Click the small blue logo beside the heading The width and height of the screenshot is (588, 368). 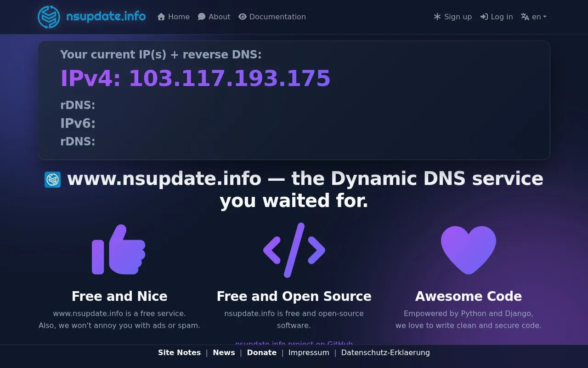click(53, 179)
